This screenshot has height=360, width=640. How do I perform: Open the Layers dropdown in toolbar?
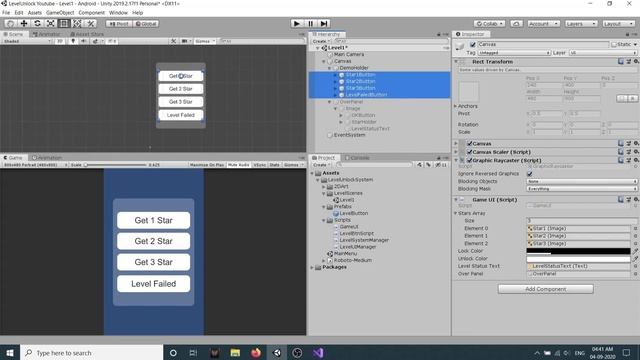581,24
